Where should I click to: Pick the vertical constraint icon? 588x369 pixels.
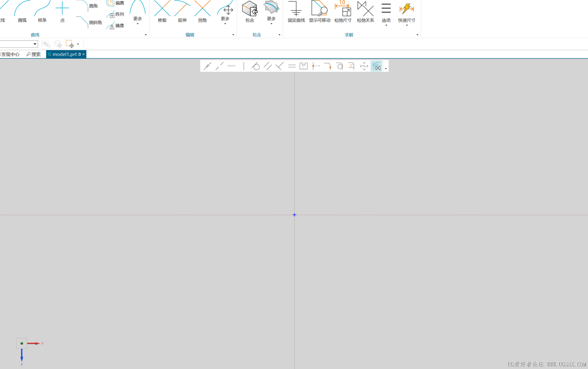pyautogui.click(x=243, y=66)
